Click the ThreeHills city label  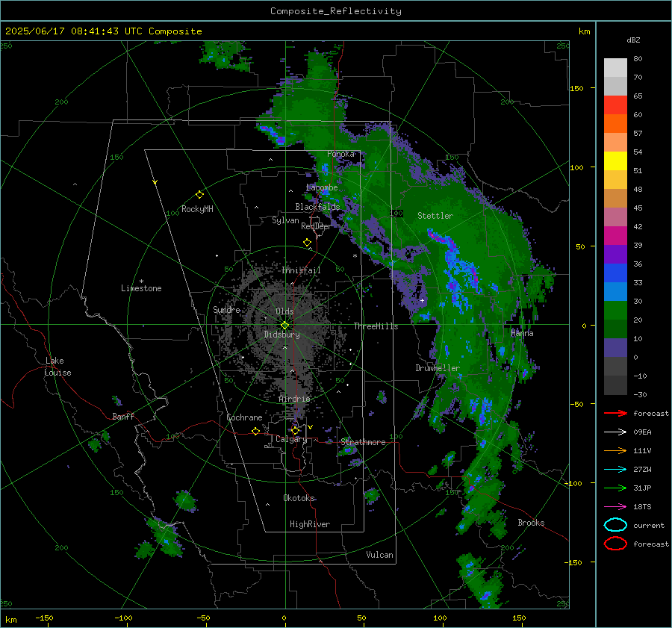[376, 326]
